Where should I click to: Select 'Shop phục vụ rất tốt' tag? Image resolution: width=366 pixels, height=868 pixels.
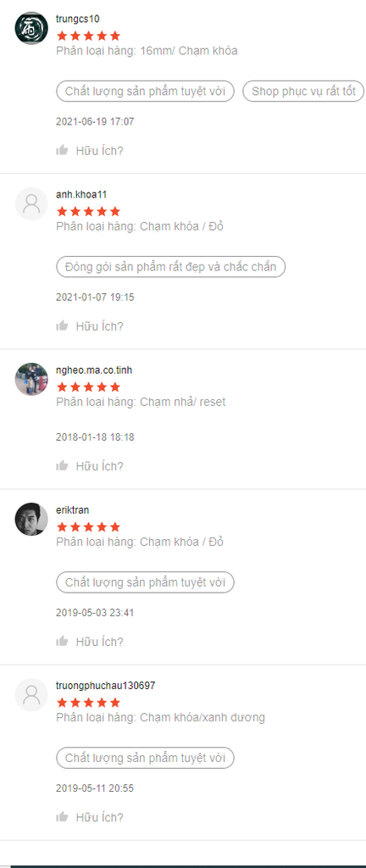pos(303,92)
